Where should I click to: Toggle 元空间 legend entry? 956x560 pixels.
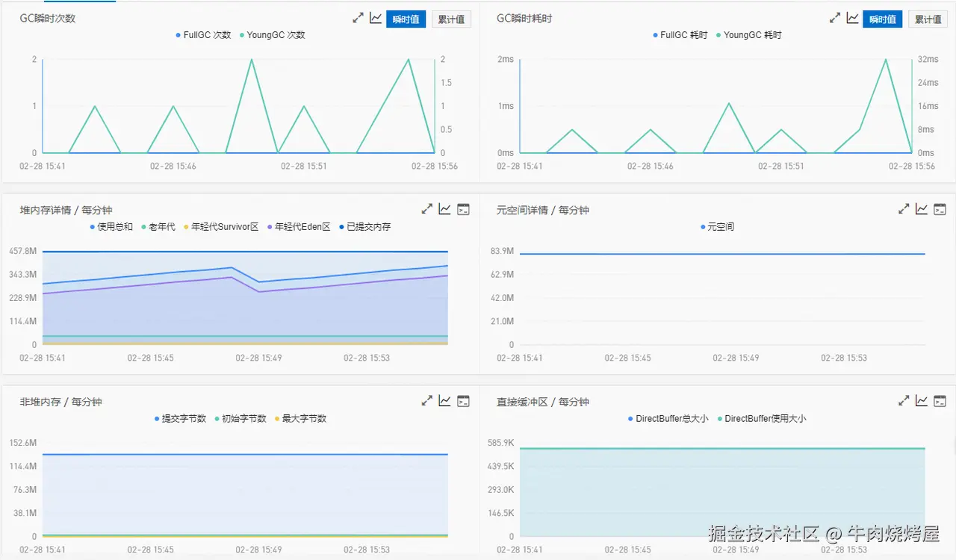click(x=717, y=226)
